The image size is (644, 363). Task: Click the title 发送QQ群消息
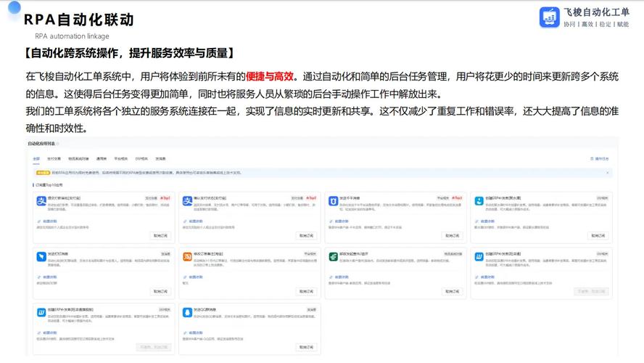tap(205, 309)
